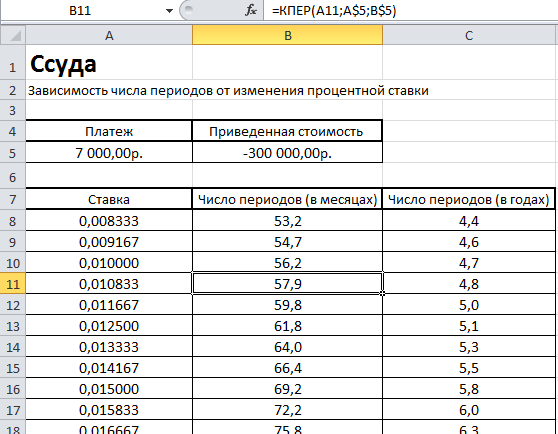
Task: Select rate cell 0,013333
Action: pyautogui.click(x=109, y=347)
